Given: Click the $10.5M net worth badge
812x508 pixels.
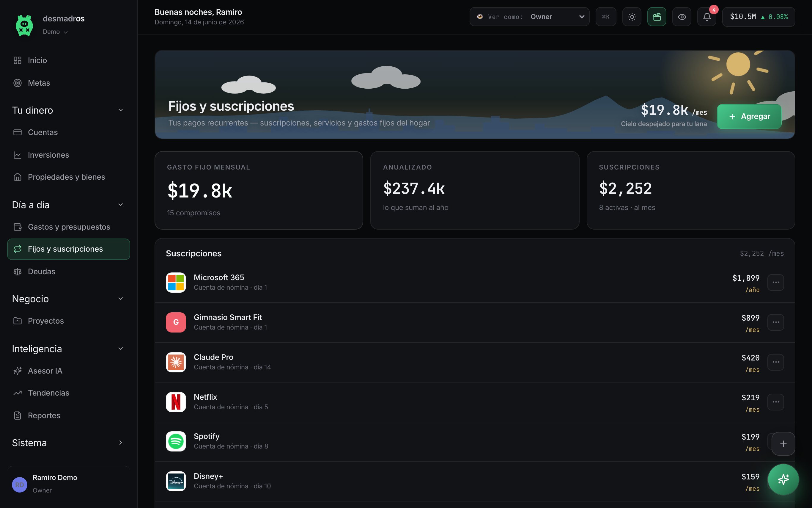Looking at the screenshot, I should coord(759,17).
